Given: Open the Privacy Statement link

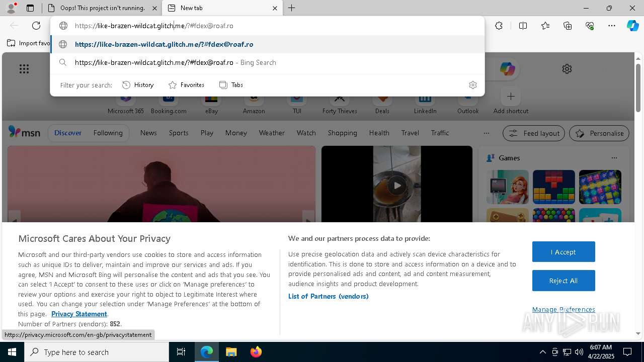Looking at the screenshot, I should (79, 314).
